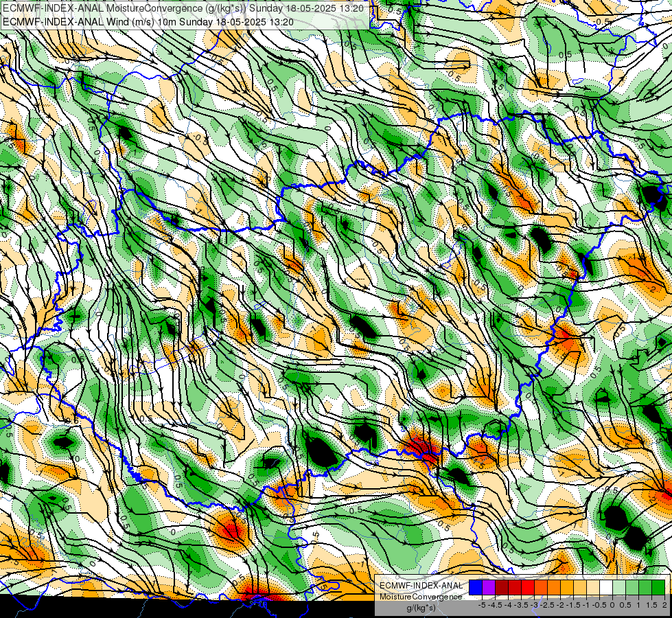Click the MoistureConvergence title line at top
The image size is (672, 618).
183,8
